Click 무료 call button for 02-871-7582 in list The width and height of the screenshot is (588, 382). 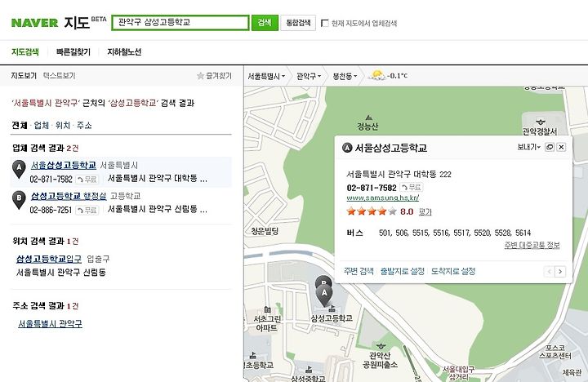tap(87, 180)
